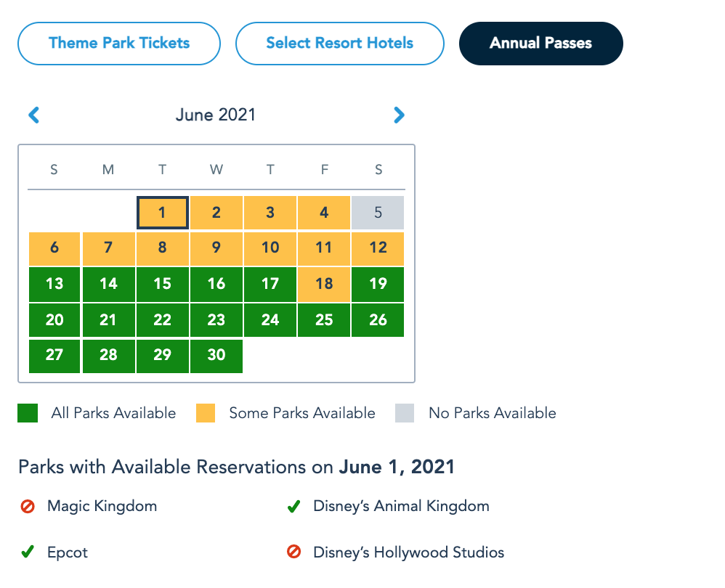Switch to Theme Park Tickets tab
This screenshot has width=725, height=588.
point(119,43)
